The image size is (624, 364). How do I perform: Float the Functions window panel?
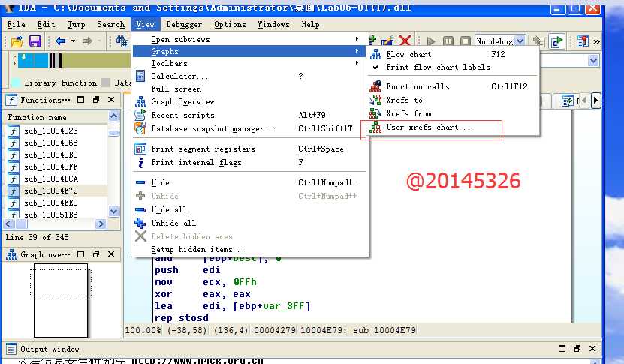click(x=96, y=100)
